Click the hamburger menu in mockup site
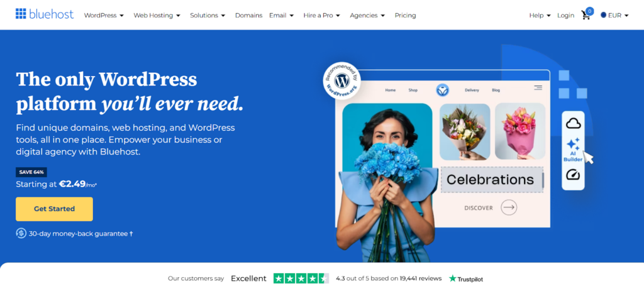This screenshot has width=644, height=301. coord(538,87)
